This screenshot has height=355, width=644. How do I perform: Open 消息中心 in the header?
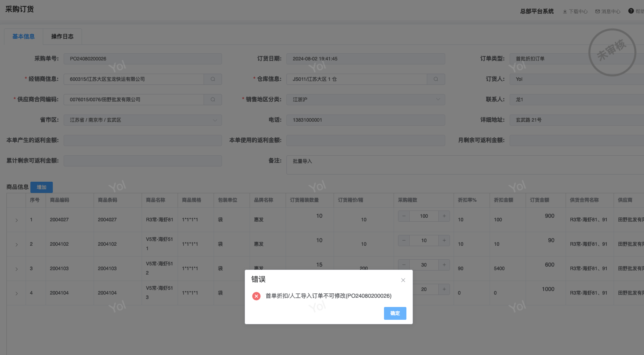click(x=608, y=12)
